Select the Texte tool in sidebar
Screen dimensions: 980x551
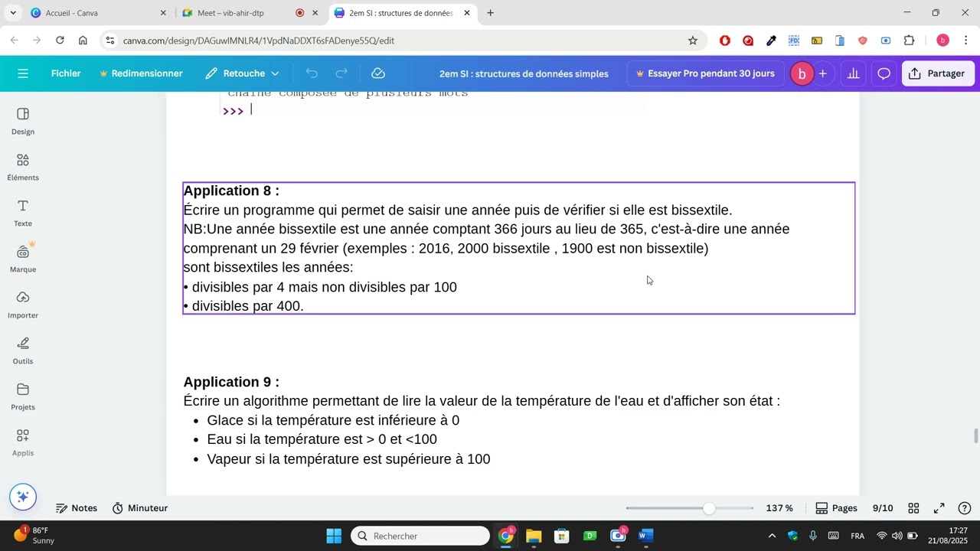point(23,213)
